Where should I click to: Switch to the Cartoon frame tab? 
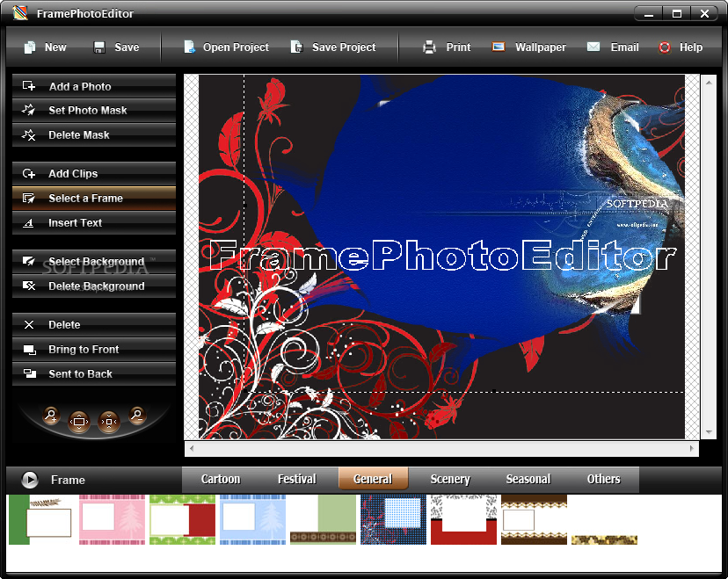(221, 479)
